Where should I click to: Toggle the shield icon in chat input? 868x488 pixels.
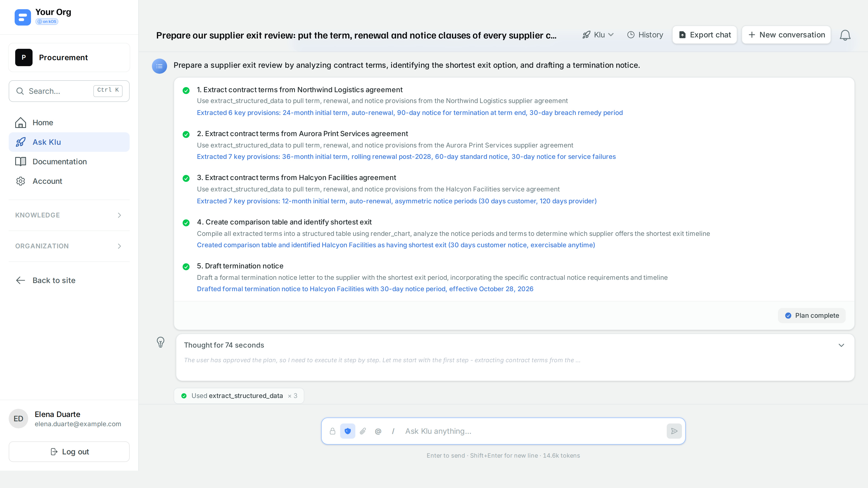tap(347, 431)
